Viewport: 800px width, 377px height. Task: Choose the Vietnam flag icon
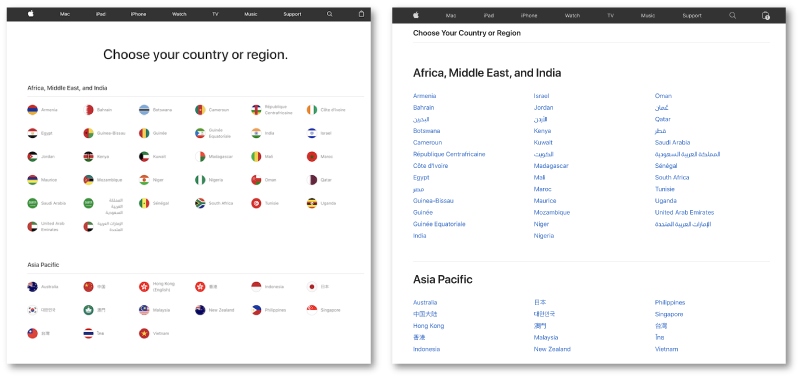(144, 333)
